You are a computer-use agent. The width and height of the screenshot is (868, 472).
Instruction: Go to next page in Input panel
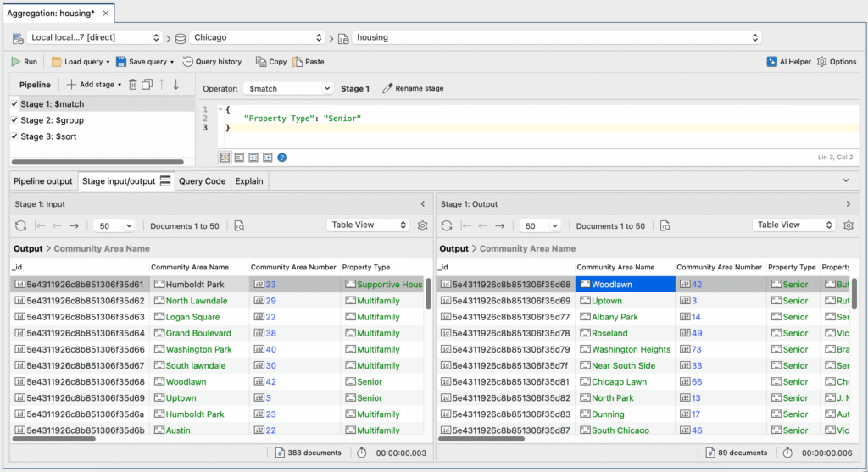click(74, 225)
